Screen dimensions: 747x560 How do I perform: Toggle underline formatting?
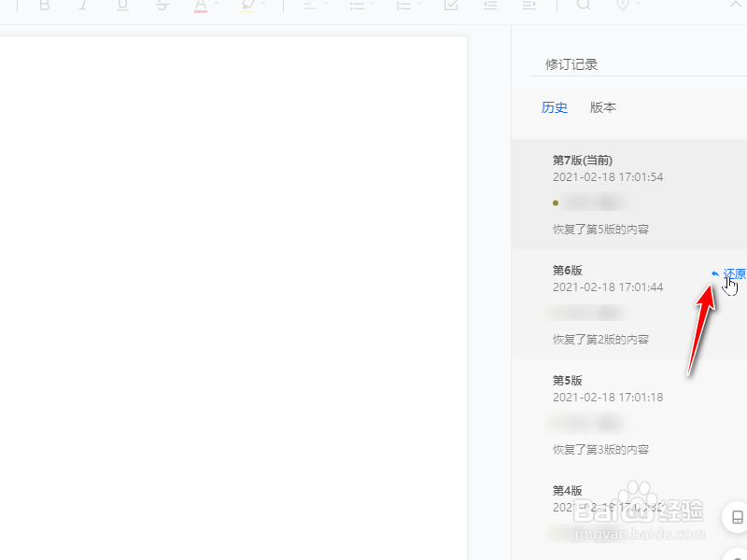(x=121, y=7)
